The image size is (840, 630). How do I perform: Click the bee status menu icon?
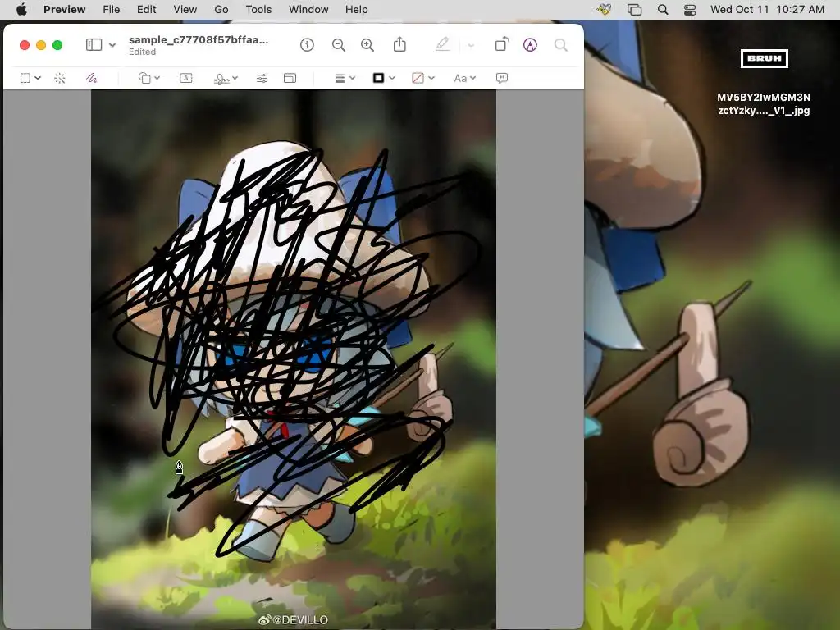click(x=604, y=10)
